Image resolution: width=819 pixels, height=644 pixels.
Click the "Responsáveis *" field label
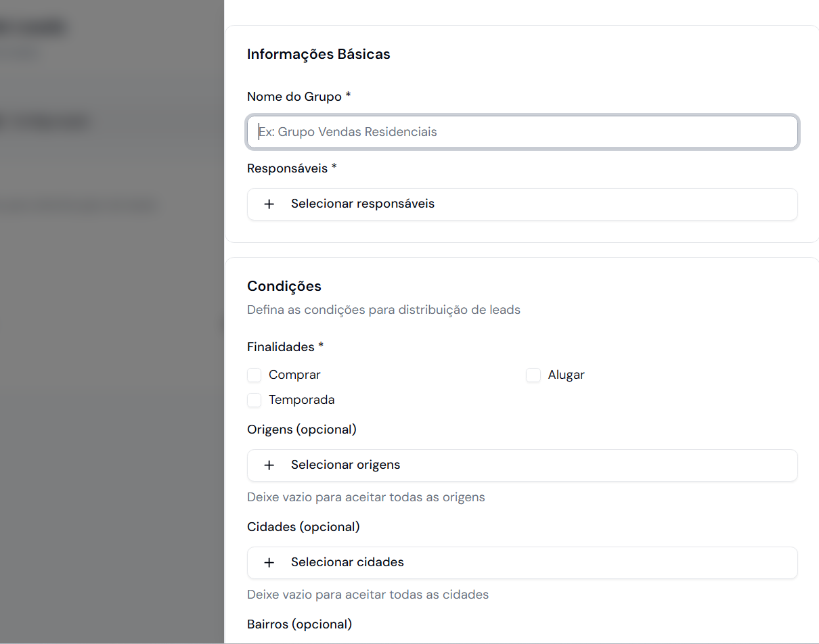point(292,168)
